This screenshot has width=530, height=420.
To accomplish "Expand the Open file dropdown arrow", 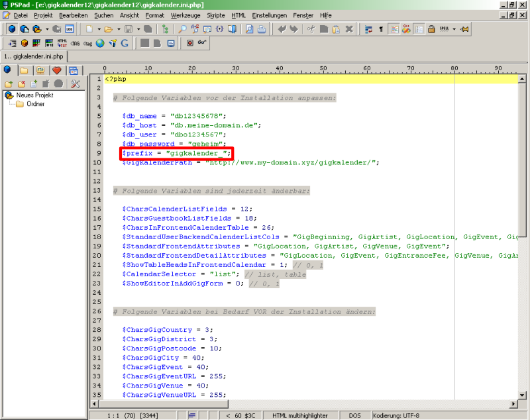I will pyautogui.click(x=119, y=29).
